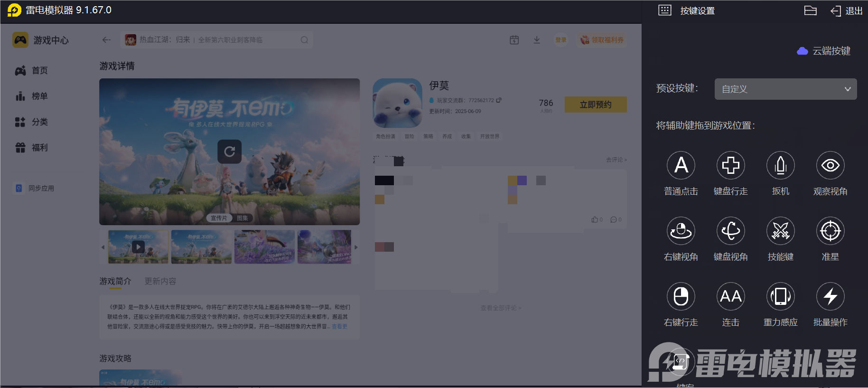Select the third purple field thumbnail
The width and height of the screenshot is (868, 388).
(264, 247)
